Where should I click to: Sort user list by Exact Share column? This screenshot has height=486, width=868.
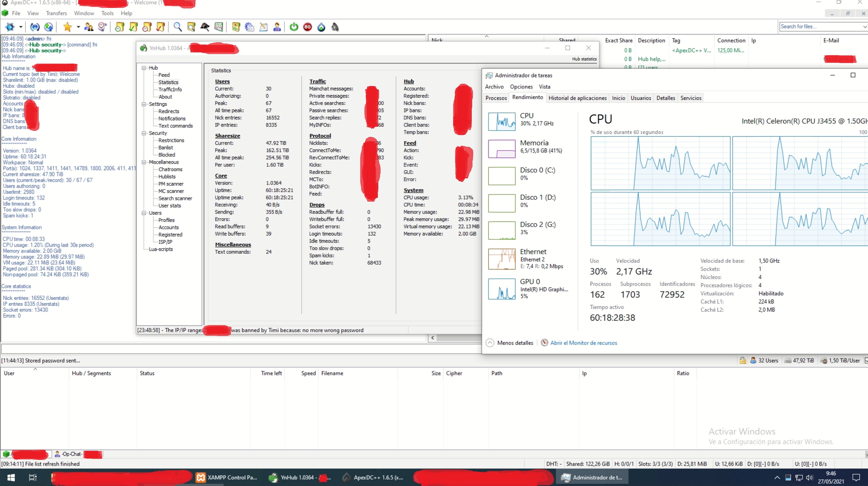click(x=619, y=40)
